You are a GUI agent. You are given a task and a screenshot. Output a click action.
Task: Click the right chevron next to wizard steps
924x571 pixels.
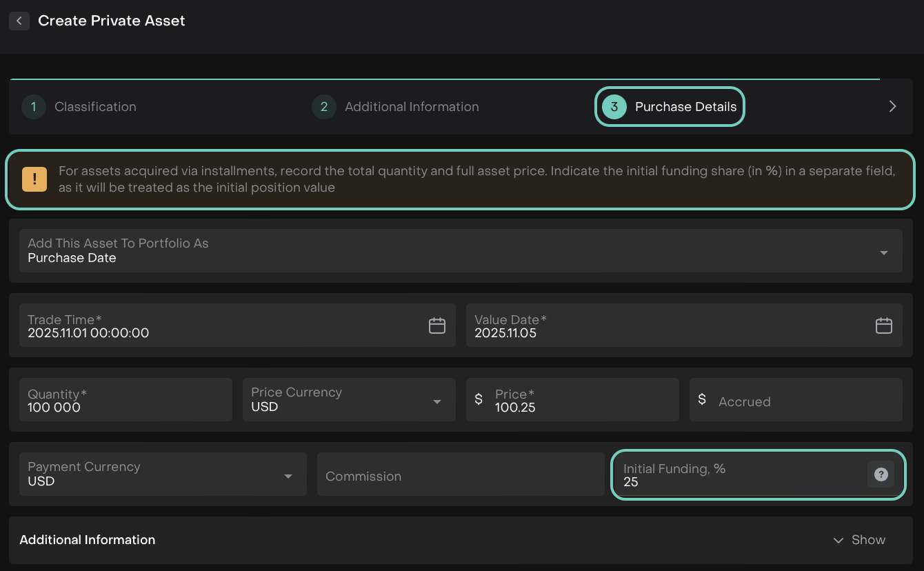click(892, 106)
